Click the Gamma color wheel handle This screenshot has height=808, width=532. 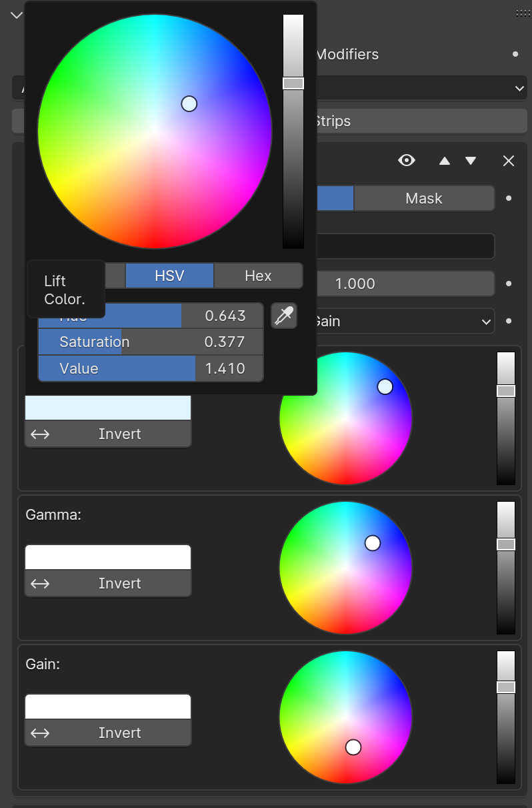[x=373, y=543]
